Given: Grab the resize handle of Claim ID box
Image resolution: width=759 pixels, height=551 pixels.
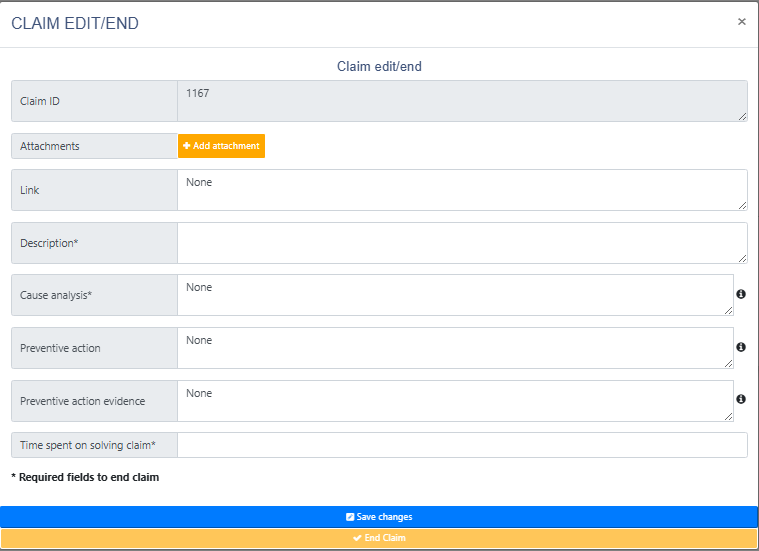Looking at the screenshot, I should click(x=742, y=116).
